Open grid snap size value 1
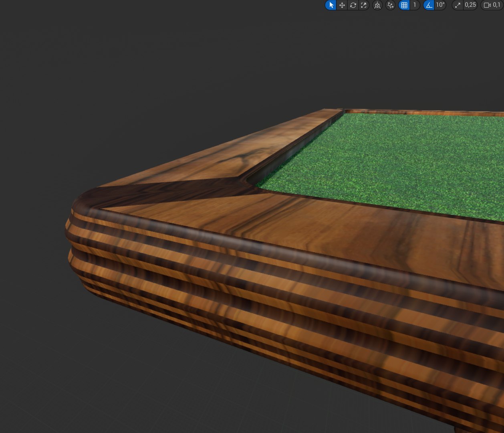 415,5
